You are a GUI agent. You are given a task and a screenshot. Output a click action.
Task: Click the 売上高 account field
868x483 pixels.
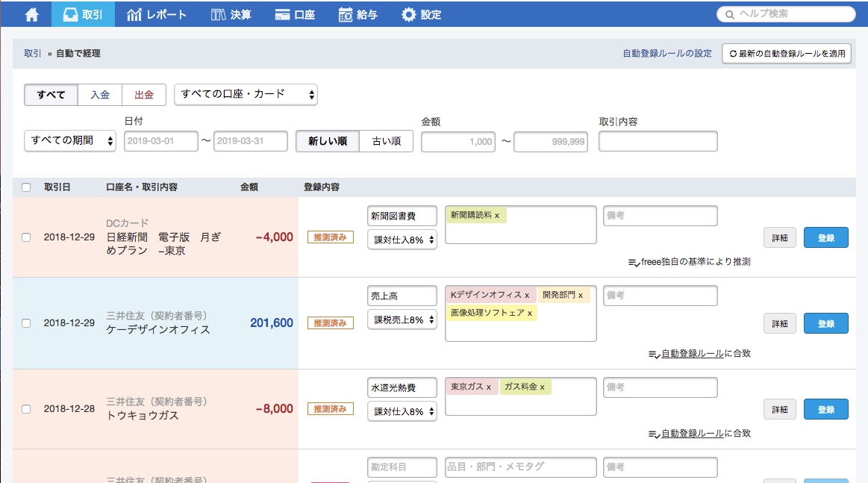pos(402,296)
